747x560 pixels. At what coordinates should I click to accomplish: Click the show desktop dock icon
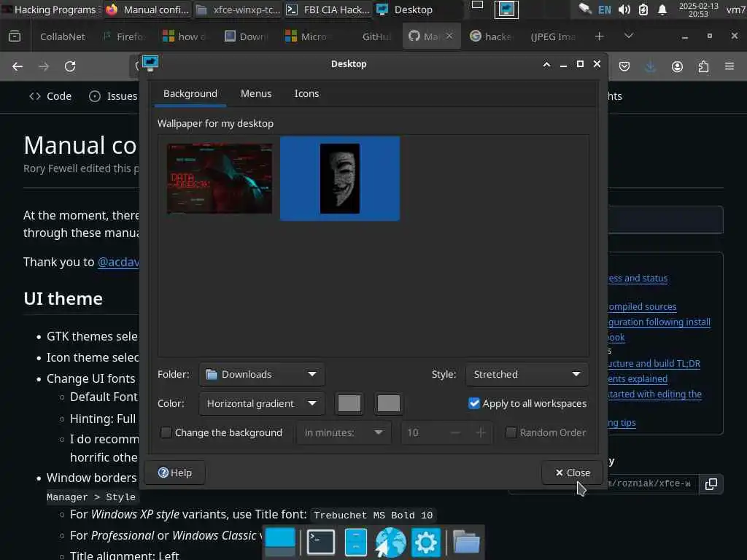click(x=280, y=542)
